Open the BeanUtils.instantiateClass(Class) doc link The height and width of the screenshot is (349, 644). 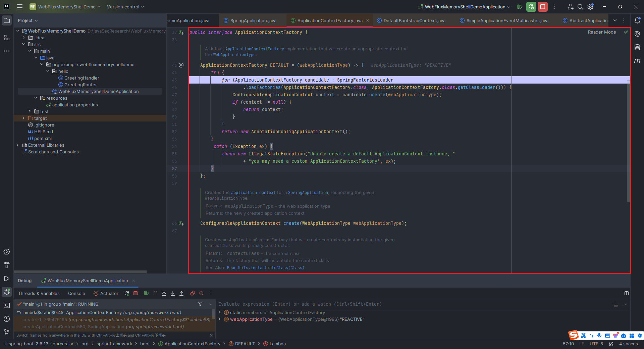(266, 268)
